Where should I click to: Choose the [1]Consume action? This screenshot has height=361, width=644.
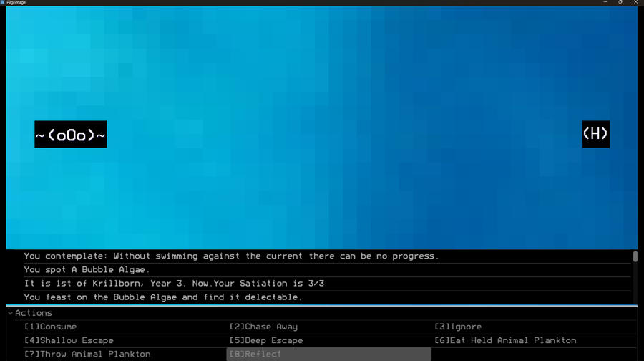51,327
